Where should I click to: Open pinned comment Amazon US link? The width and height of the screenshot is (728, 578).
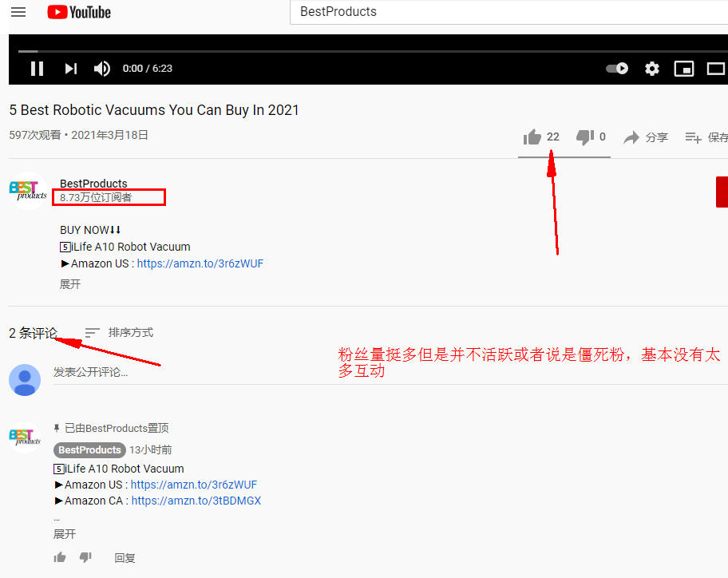point(194,485)
